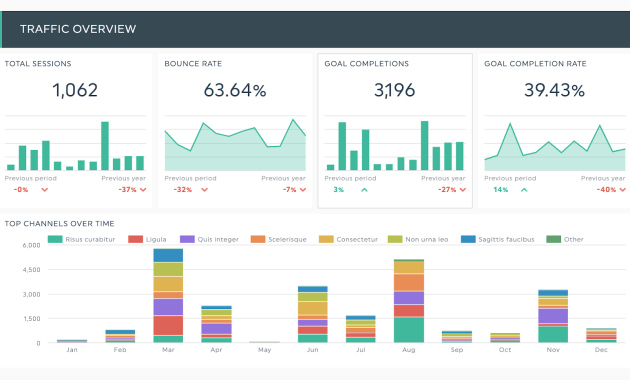Image resolution: width=630 pixels, height=380 pixels.
Task: Click the July stacked bar
Action: (360, 329)
